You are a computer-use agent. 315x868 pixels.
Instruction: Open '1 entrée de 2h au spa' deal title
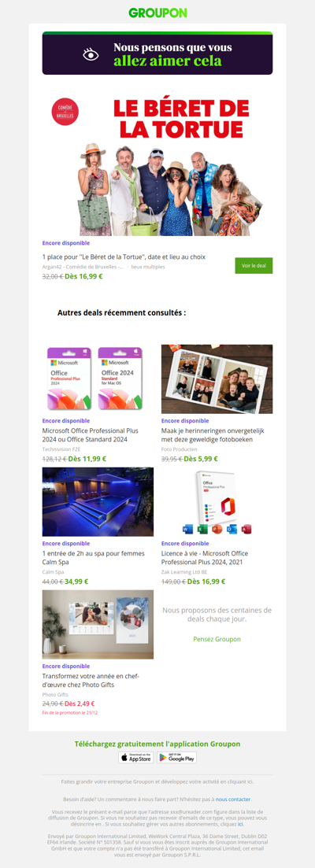[x=93, y=557]
